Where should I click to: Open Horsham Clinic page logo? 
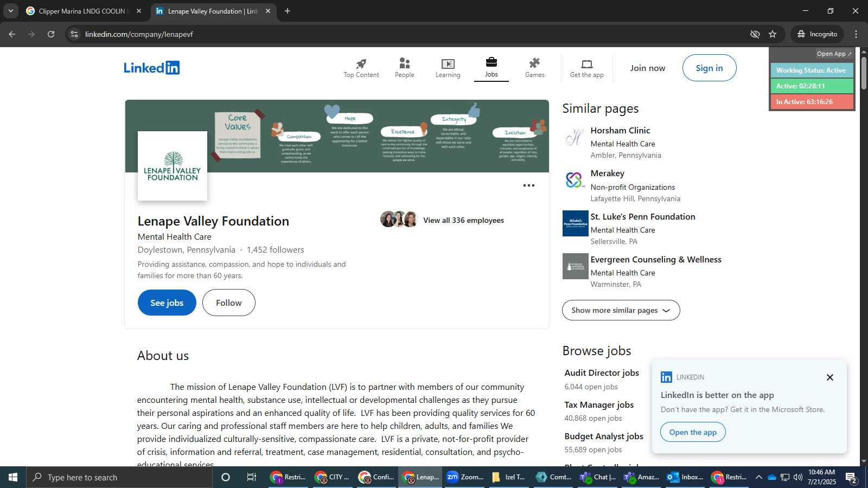click(575, 138)
